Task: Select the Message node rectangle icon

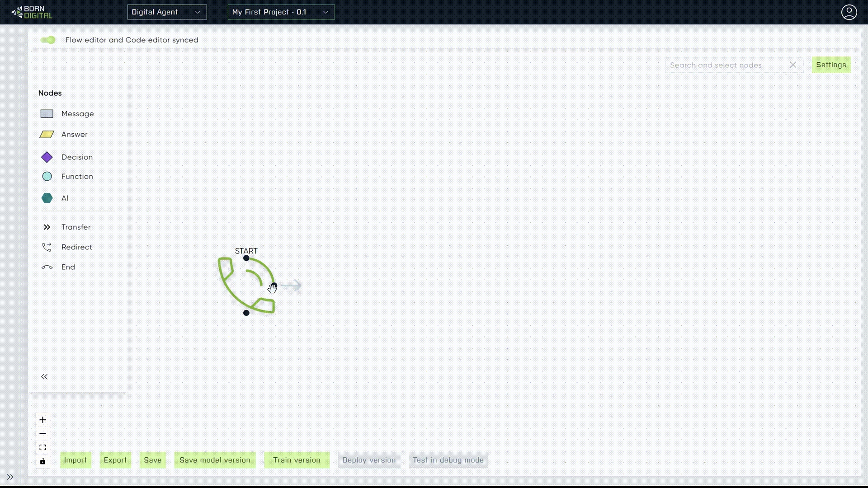Action: coord(47,114)
